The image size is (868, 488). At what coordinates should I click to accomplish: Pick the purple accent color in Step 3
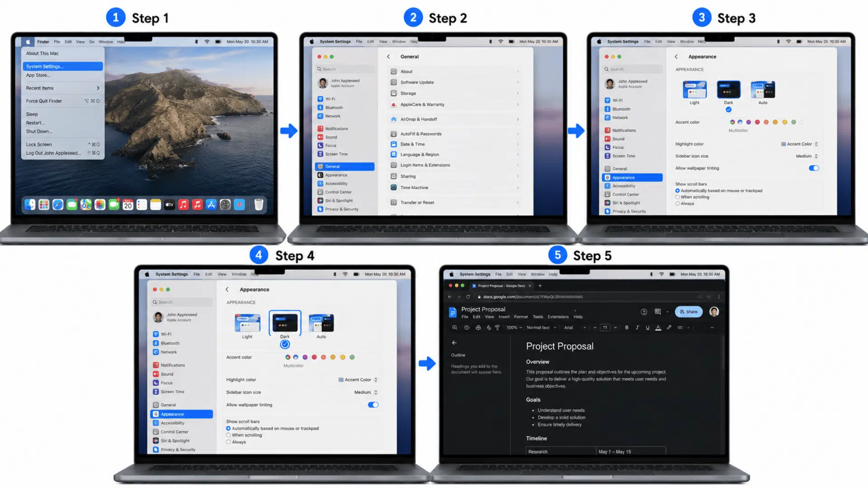point(749,122)
